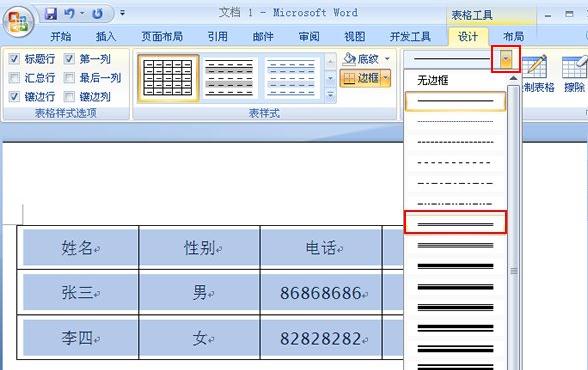Open the pen line style dropdown arrow
The width and height of the screenshot is (588, 370).
[x=506, y=59]
